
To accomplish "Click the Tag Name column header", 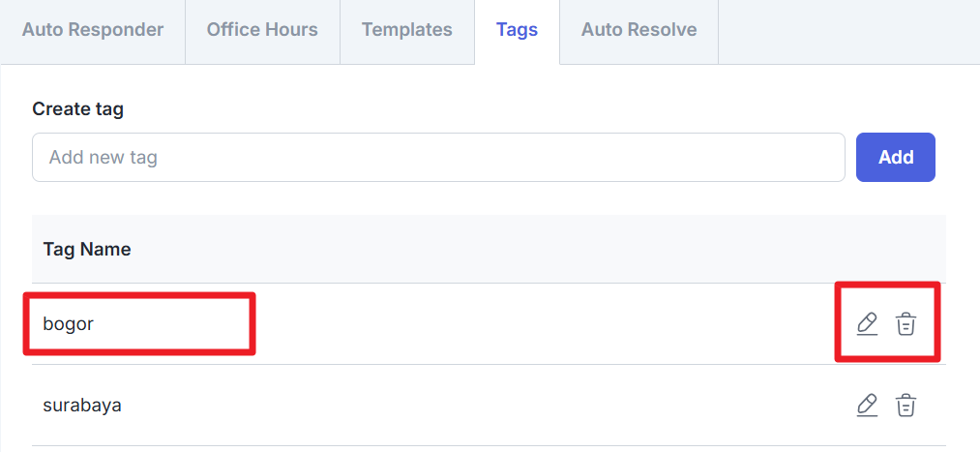I will pos(87,249).
